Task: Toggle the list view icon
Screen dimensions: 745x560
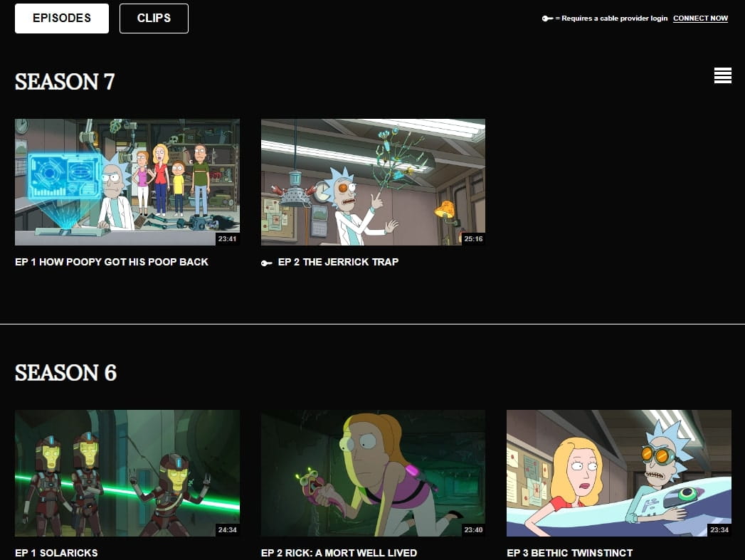Action: pos(722,75)
